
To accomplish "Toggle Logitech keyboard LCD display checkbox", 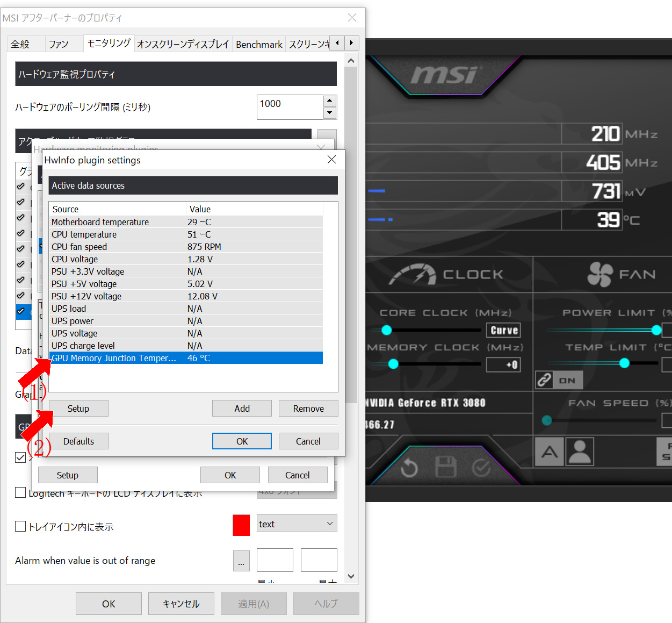I will (x=20, y=493).
